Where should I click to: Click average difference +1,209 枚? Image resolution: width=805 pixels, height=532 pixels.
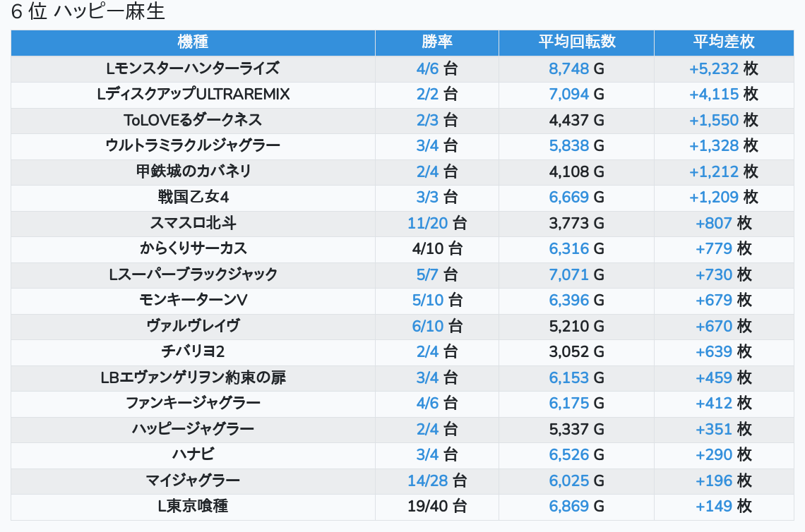(x=724, y=197)
